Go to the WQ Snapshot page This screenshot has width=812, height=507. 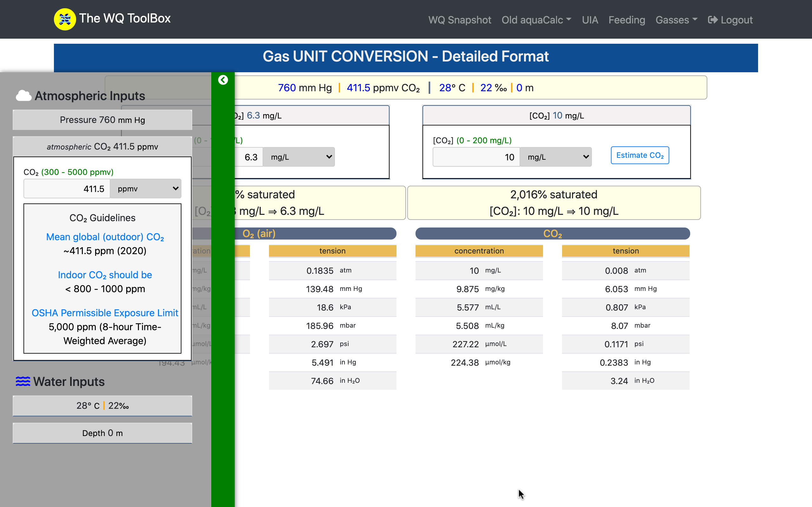tap(459, 20)
